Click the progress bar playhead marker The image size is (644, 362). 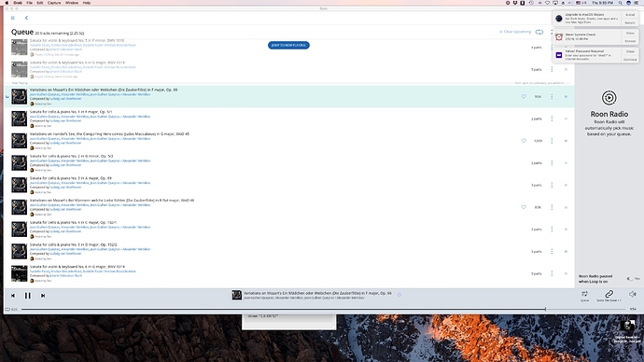545,309
